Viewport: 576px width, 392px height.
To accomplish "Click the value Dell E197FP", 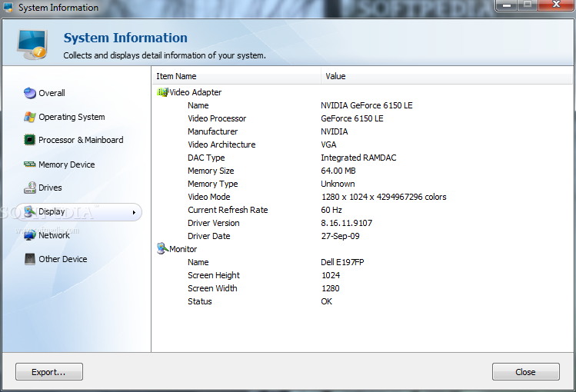I will coord(342,262).
